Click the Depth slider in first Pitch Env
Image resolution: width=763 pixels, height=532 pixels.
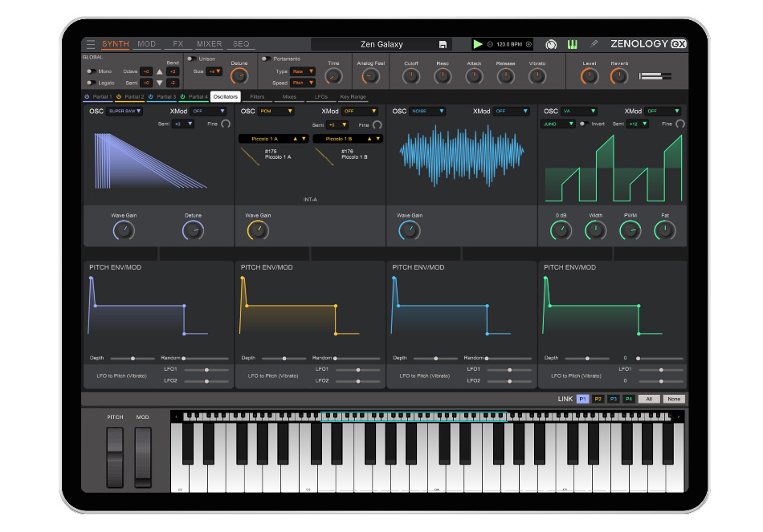pyautogui.click(x=132, y=358)
